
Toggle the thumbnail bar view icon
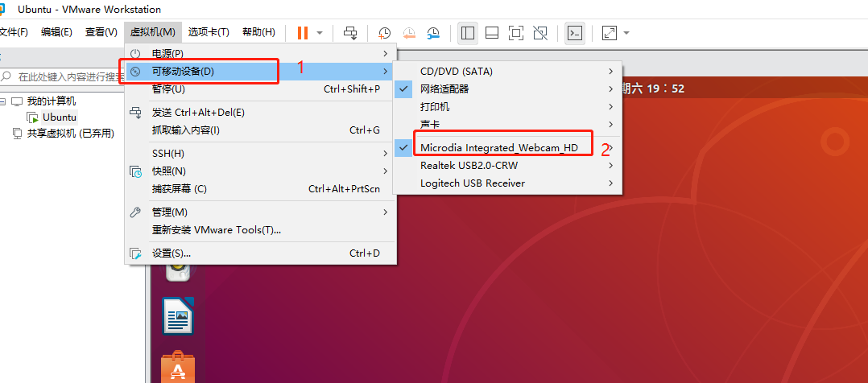(491, 33)
